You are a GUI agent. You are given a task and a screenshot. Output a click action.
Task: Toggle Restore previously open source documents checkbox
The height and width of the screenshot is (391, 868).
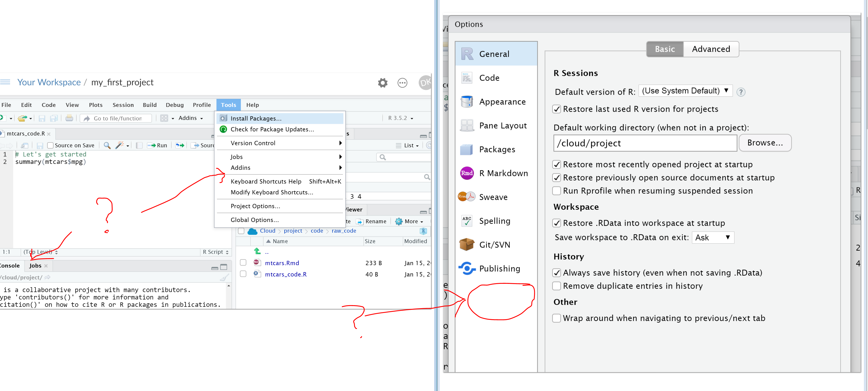557,177
